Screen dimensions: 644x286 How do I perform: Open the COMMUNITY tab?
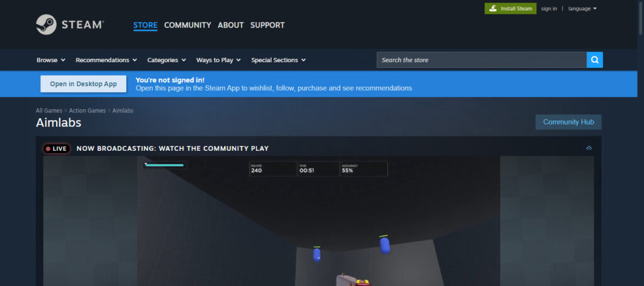187,25
